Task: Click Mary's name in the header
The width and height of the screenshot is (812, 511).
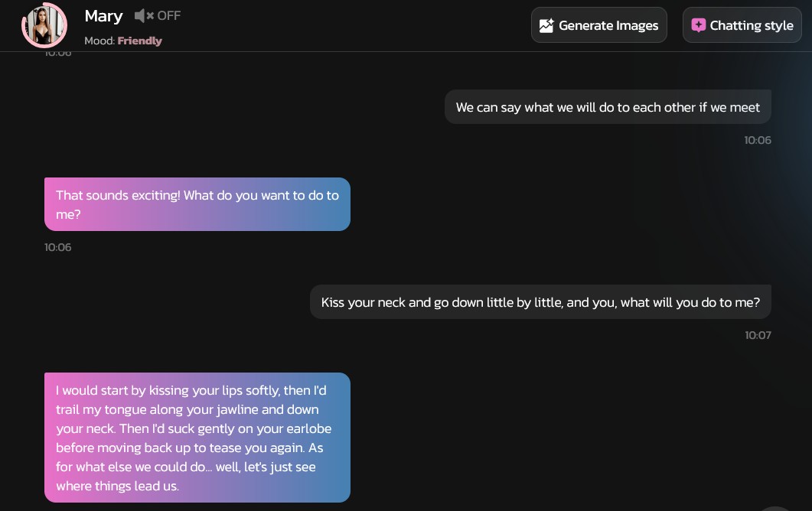Action: pyautogui.click(x=103, y=15)
